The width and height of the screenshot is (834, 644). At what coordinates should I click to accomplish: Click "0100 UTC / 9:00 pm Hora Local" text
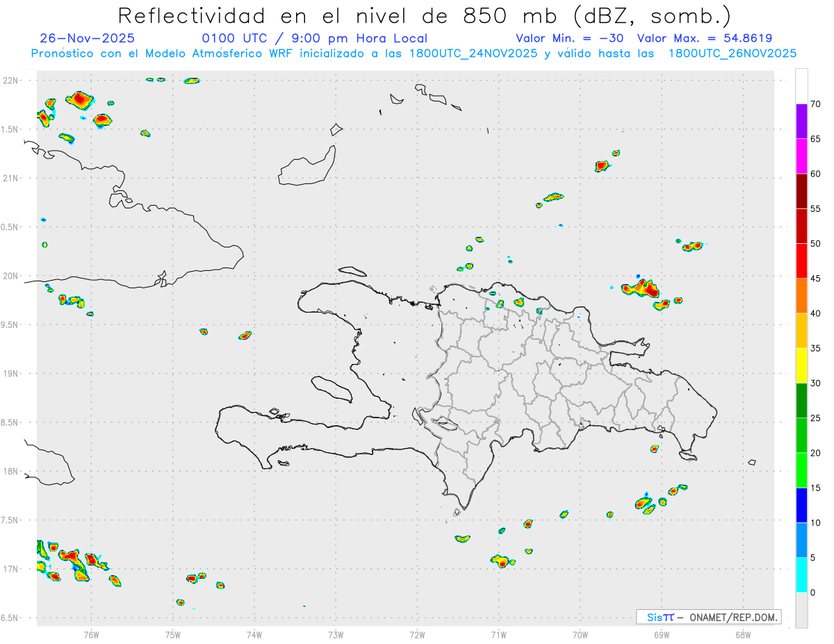(315, 38)
